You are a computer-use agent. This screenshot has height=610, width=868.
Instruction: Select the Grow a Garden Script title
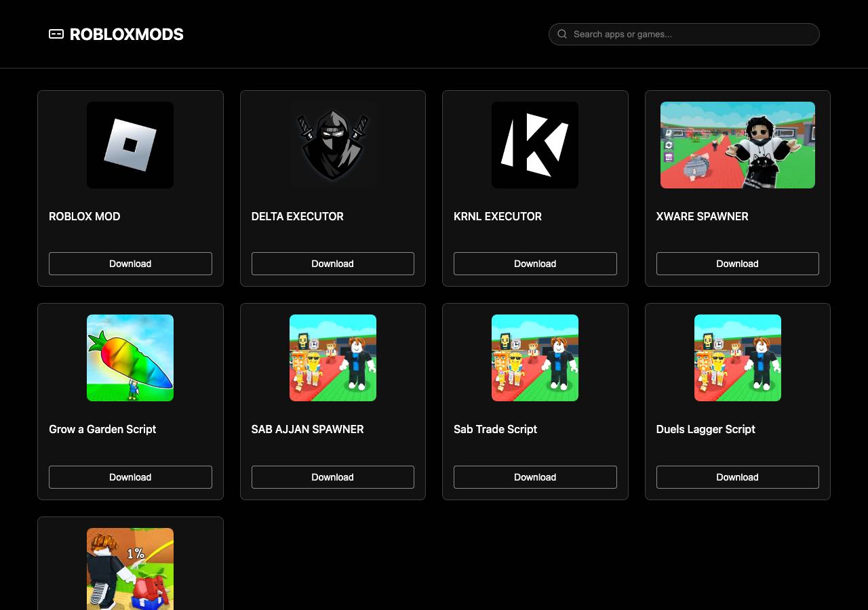pyautogui.click(x=102, y=429)
